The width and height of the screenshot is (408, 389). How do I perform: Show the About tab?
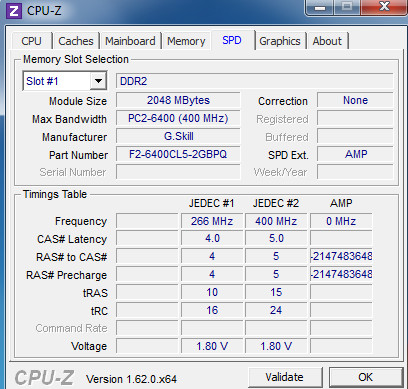[x=327, y=41]
